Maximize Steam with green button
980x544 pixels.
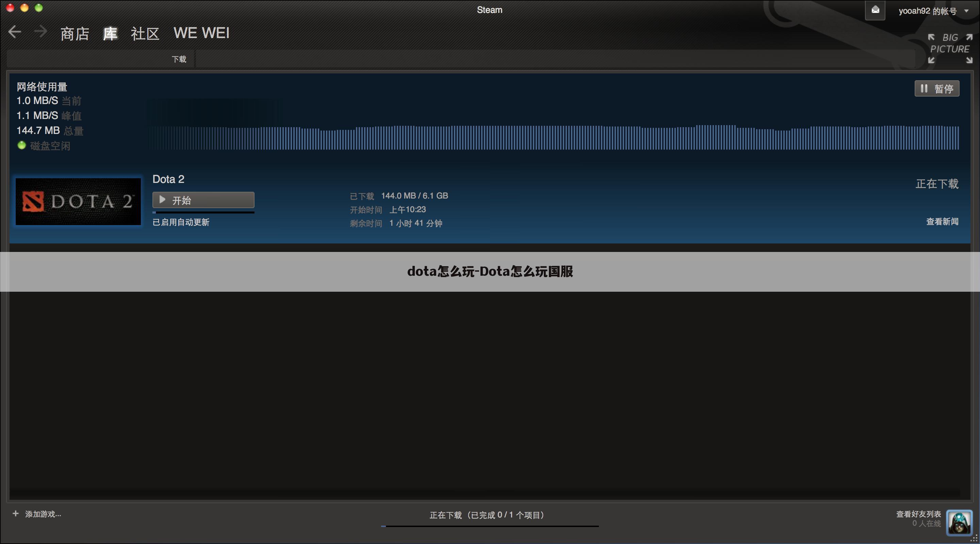click(39, 7)
